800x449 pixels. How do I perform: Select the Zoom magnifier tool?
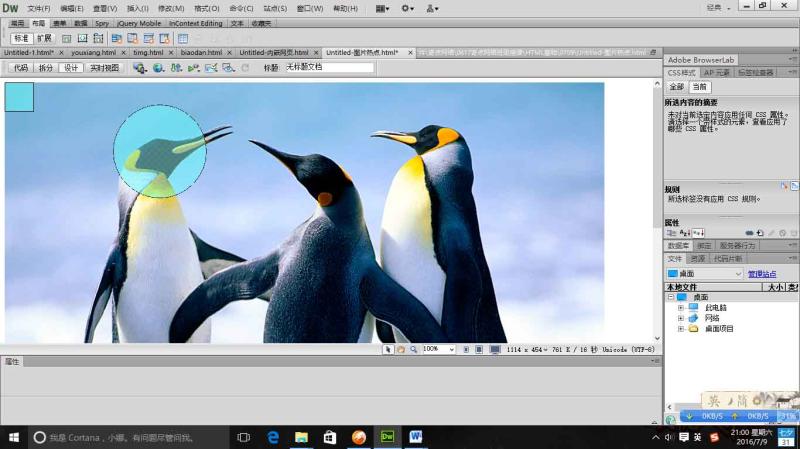(412, 349)
